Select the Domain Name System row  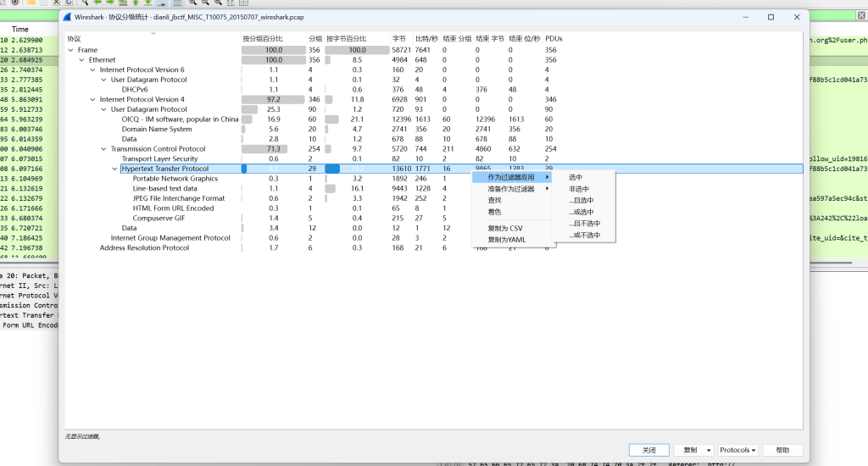(x=157, y=130)
